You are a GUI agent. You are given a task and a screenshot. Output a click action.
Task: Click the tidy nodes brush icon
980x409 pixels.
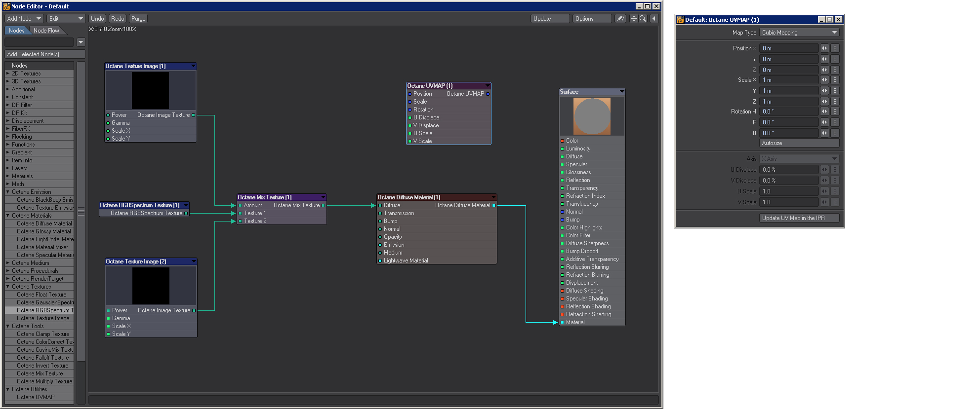[620, 19]
